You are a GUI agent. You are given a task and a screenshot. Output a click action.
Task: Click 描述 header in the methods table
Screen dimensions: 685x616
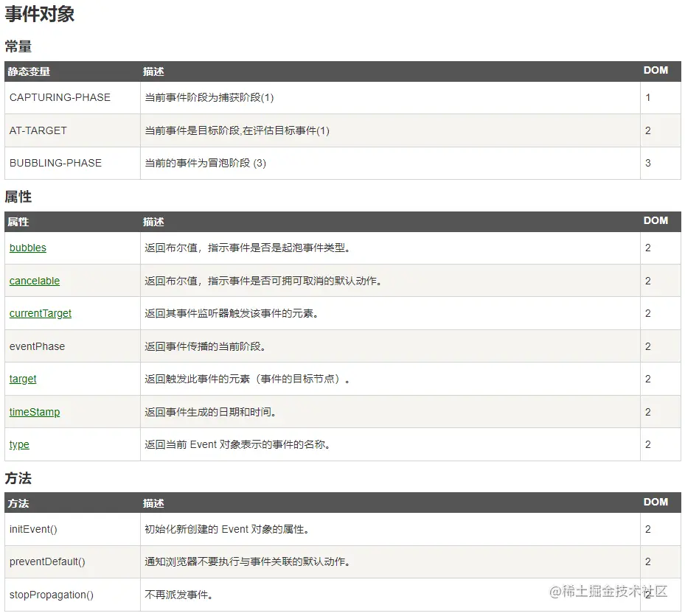point(153,503)
